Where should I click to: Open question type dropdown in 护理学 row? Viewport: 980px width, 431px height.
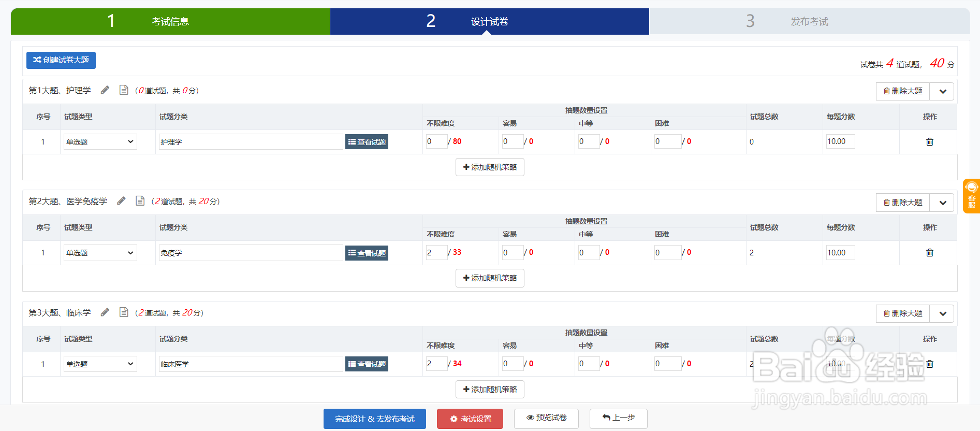click(100, 141)
